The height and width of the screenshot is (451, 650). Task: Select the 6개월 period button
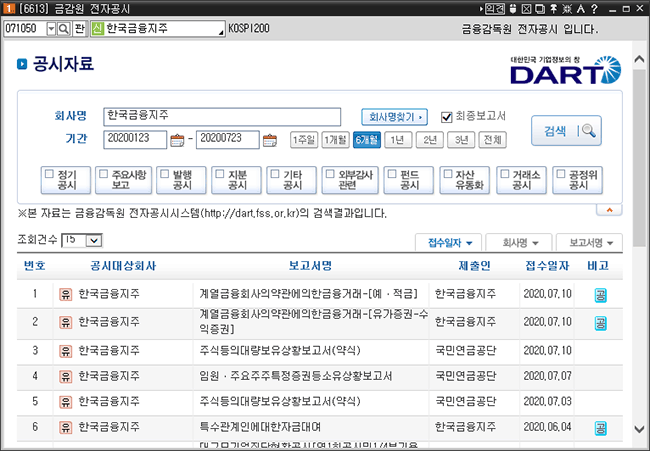coord(367,140)
